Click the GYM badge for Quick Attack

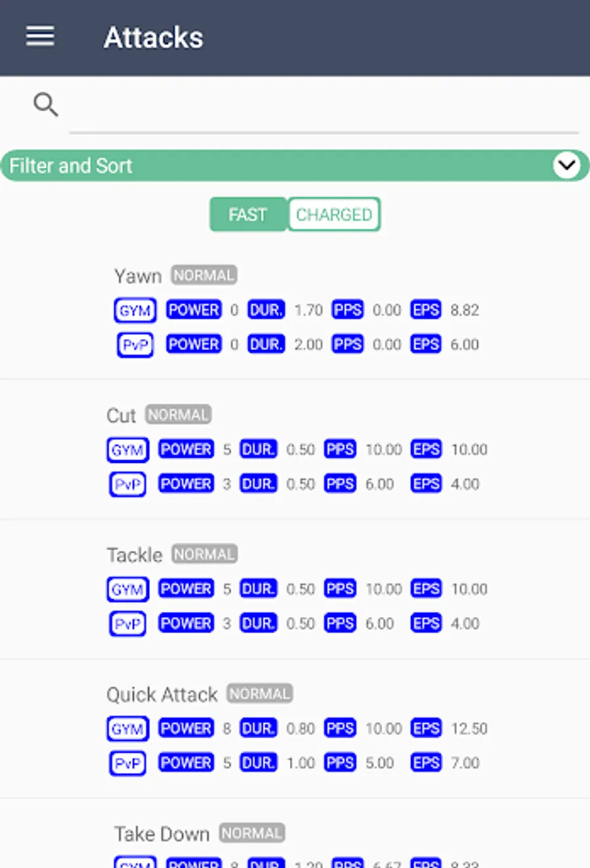click(127, 728)
